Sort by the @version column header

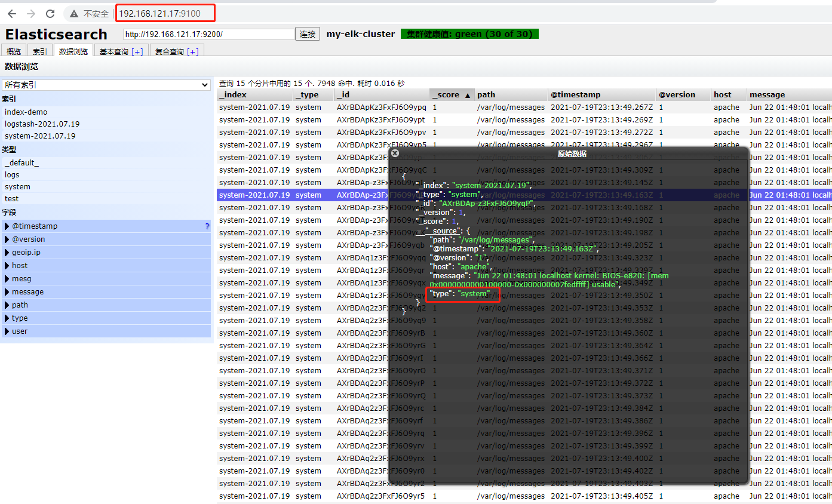click(x=684, y=94)
